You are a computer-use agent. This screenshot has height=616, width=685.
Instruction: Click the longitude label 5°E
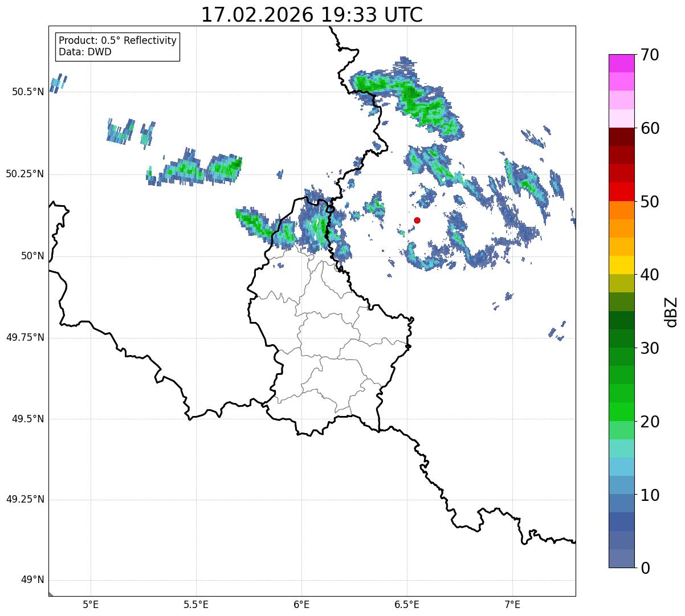click(91, 604)
